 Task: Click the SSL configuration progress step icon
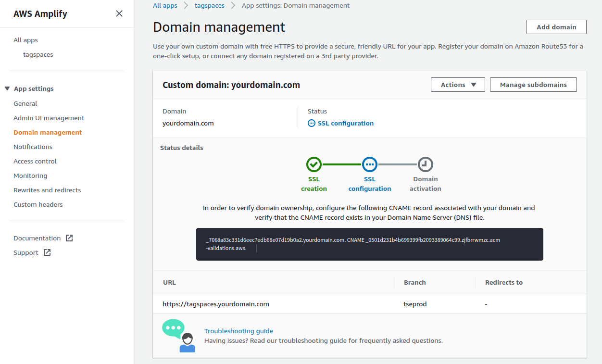tap(369, 164)
